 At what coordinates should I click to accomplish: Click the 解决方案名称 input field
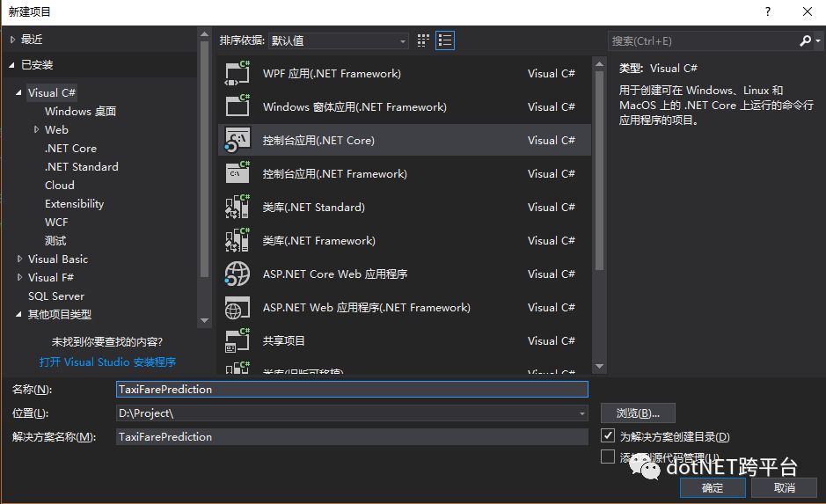tap(352, 436)
